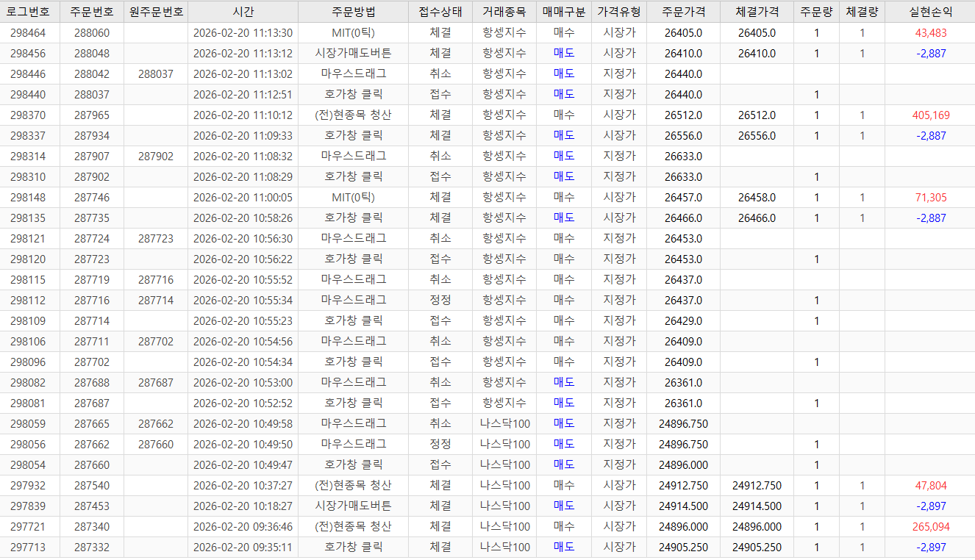Select log number 298370 cell
The height and width of the screenshot is (560, 975).
[x=28, y=115]
